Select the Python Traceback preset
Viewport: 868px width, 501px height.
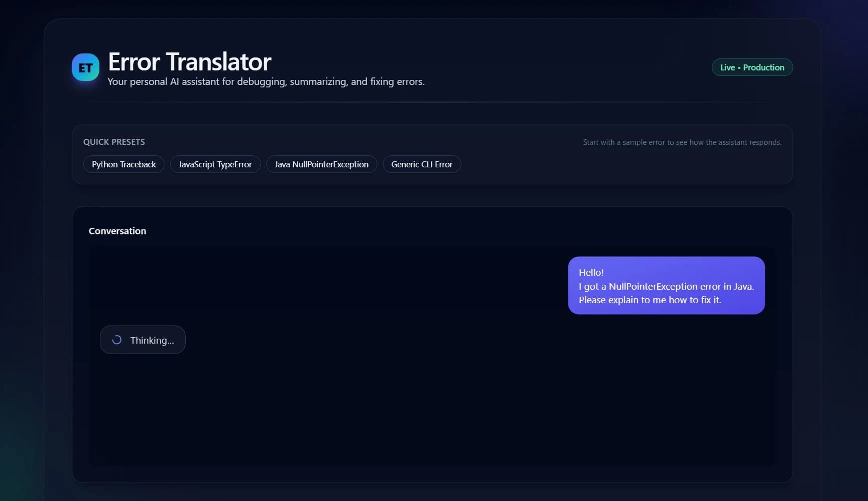[x=123, y=164]
